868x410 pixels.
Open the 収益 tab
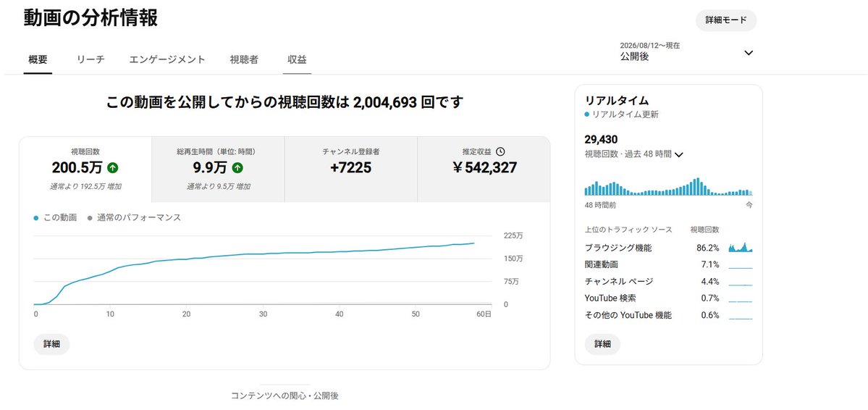(298, 60)
